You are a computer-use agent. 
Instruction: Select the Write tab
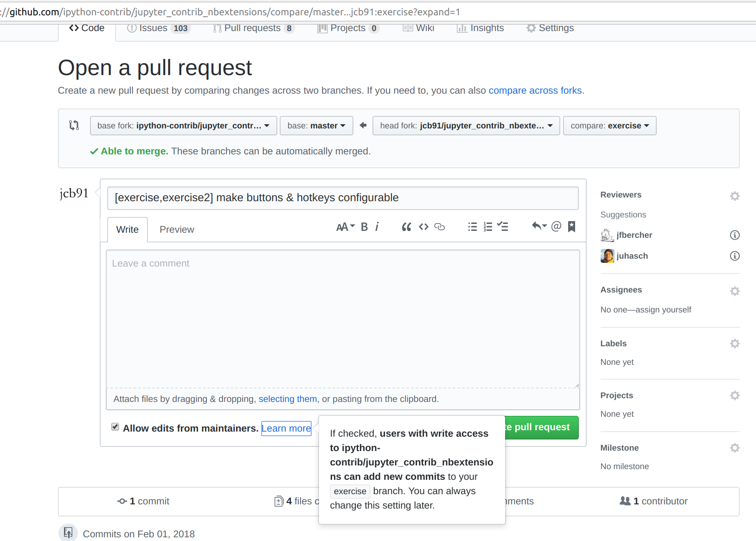coord(128,229)
